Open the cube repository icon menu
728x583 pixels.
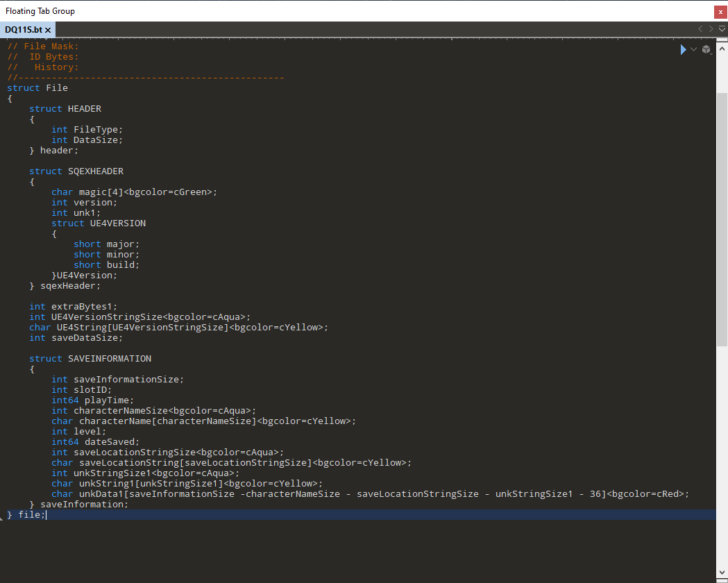706,49
